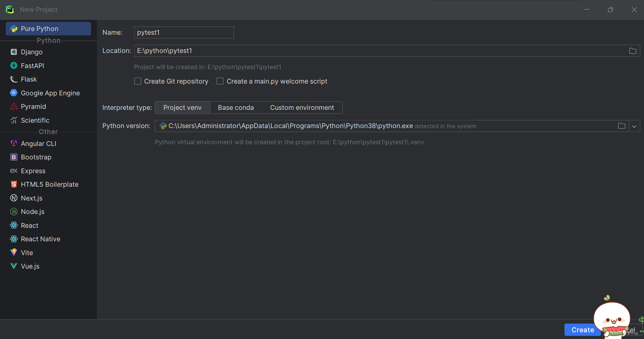Pick the Pyramid framework icon
The image size is (644, 339).
pyautogui.click(x=13, y=106)
